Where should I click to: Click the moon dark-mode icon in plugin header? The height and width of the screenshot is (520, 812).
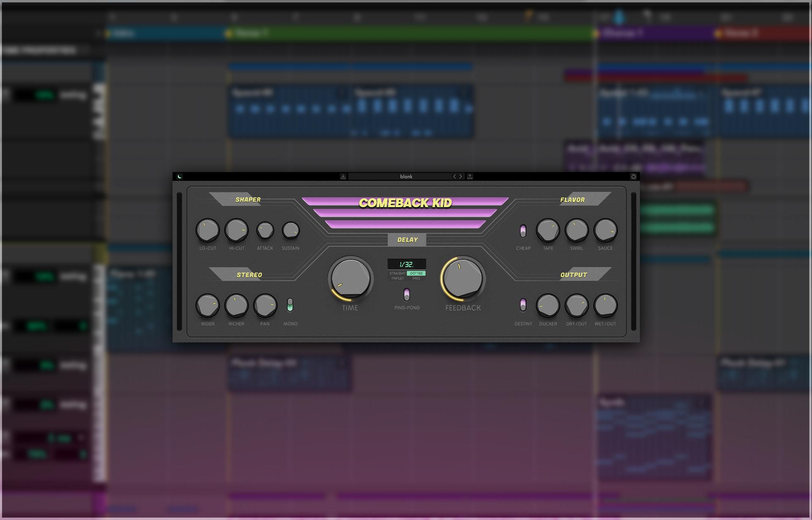pyautogui.click(x=180, y=176)
